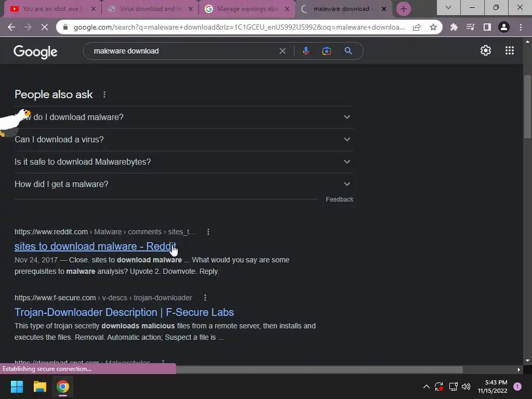Open Chrome three-dot menu

click(521, 27)
